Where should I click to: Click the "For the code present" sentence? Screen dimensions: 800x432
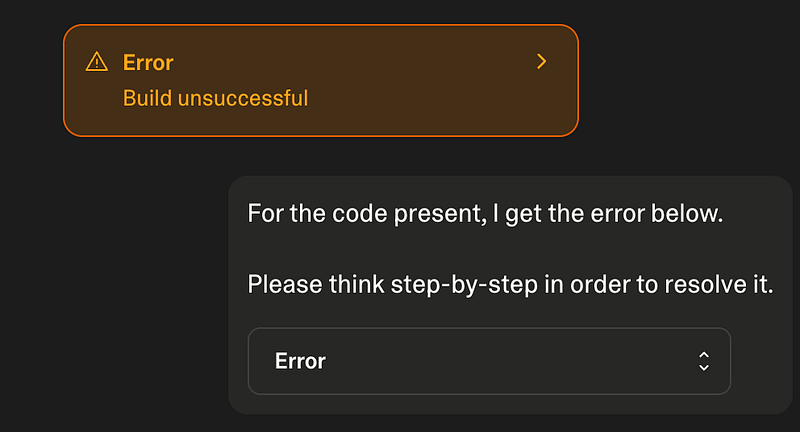click(x=484, y=214)
